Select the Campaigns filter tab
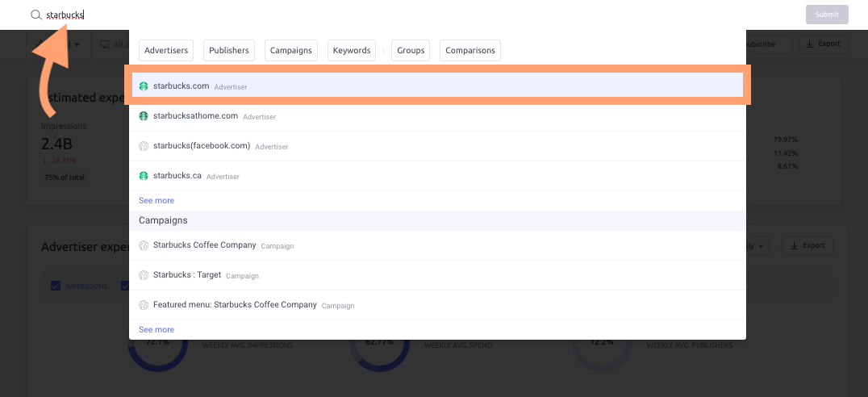 click(291, 50)
